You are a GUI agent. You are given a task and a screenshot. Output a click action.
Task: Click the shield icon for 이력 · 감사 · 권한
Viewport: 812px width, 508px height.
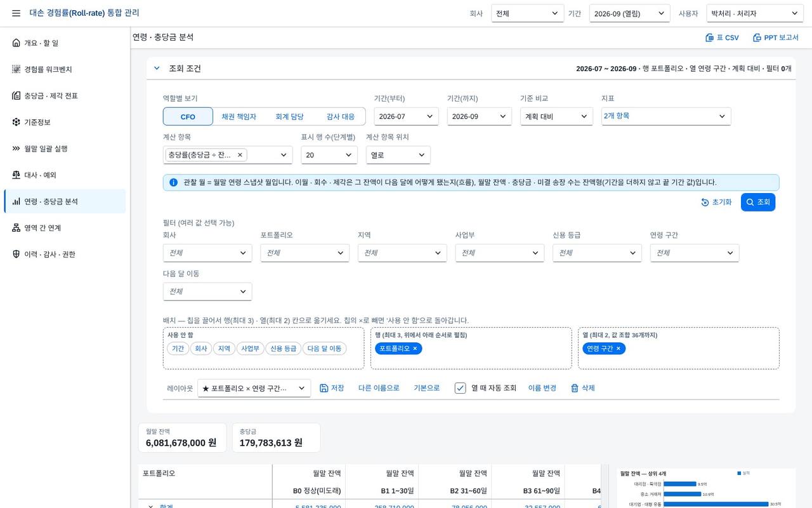[x=16, y=254]
